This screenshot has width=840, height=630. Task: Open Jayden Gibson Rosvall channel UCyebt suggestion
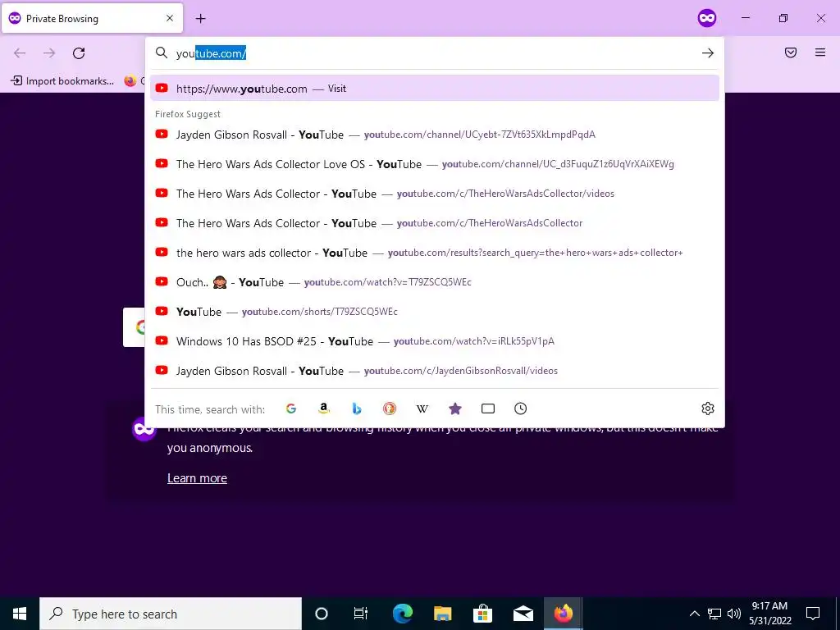435,135
